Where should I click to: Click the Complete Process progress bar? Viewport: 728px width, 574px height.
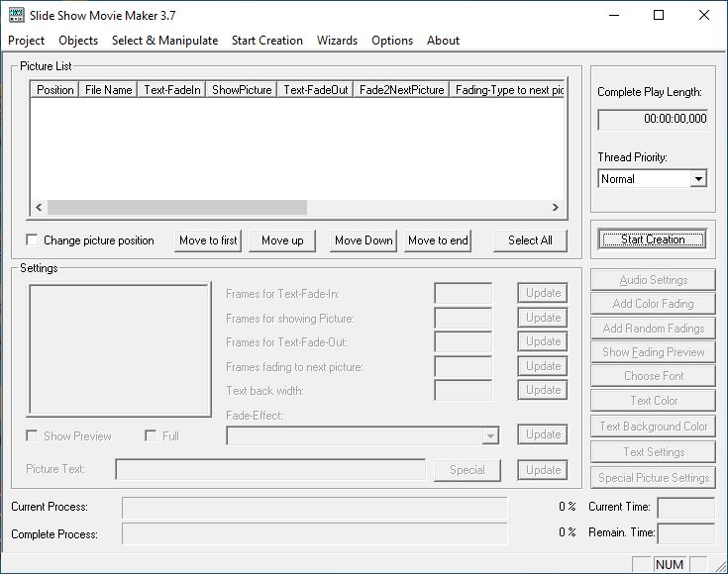click(314, 533)
